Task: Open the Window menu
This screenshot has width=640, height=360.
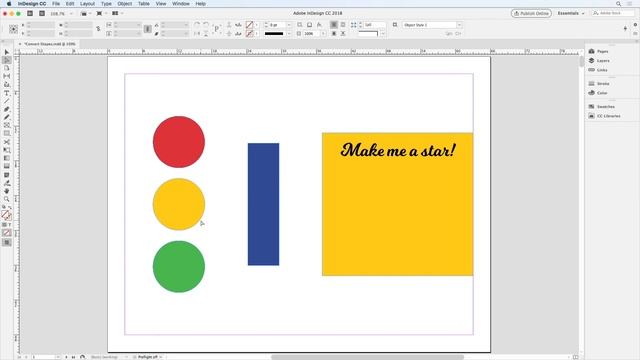Action: 181,4
